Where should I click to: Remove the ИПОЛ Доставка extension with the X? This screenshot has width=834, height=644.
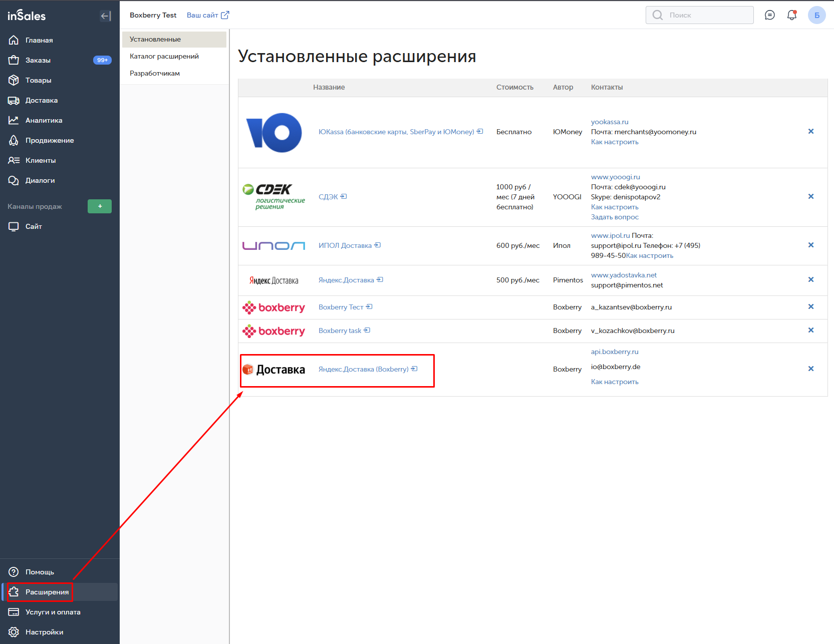tap(811, 245)
